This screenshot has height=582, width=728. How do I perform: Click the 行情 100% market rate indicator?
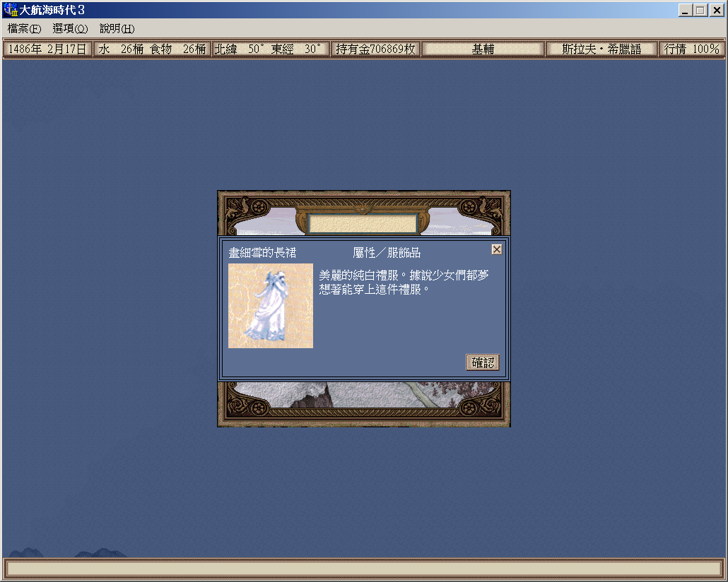691,49
